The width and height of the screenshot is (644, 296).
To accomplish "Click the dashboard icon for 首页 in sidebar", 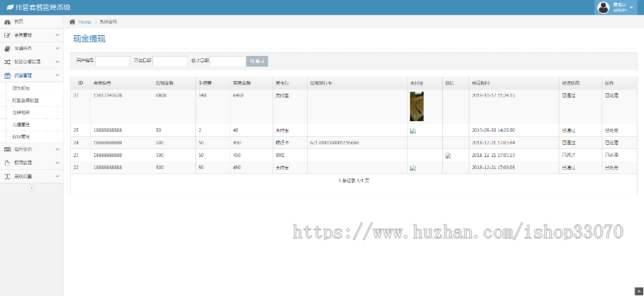I will click(7, 22).
